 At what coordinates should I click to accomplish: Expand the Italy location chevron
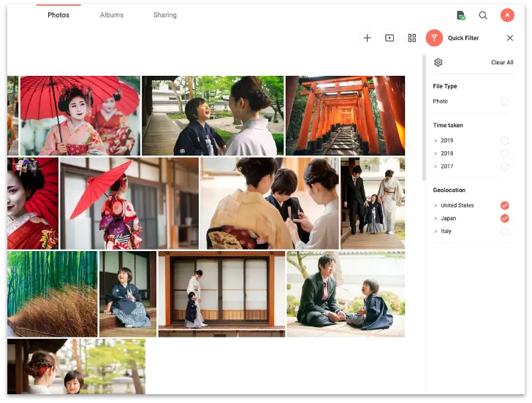[x=436, y=231]
